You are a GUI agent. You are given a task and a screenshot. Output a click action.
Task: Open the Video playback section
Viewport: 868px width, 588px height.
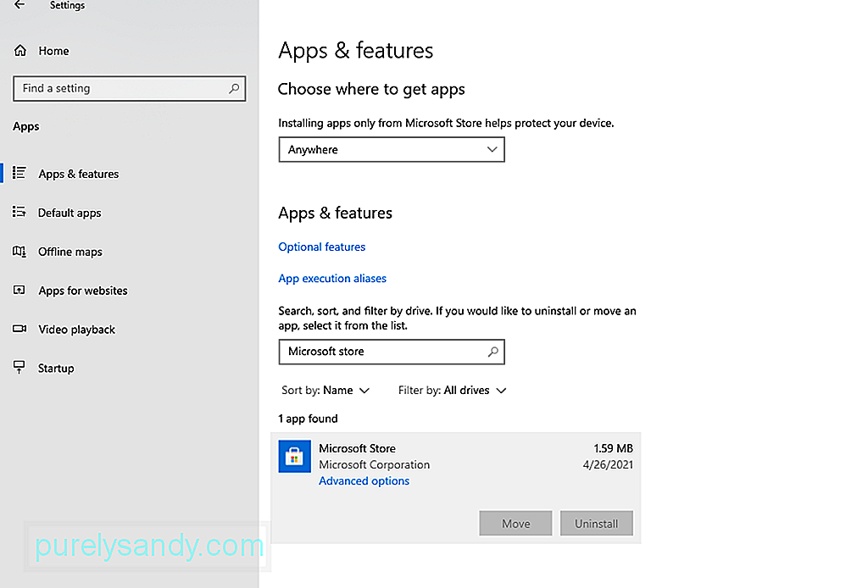77,330
